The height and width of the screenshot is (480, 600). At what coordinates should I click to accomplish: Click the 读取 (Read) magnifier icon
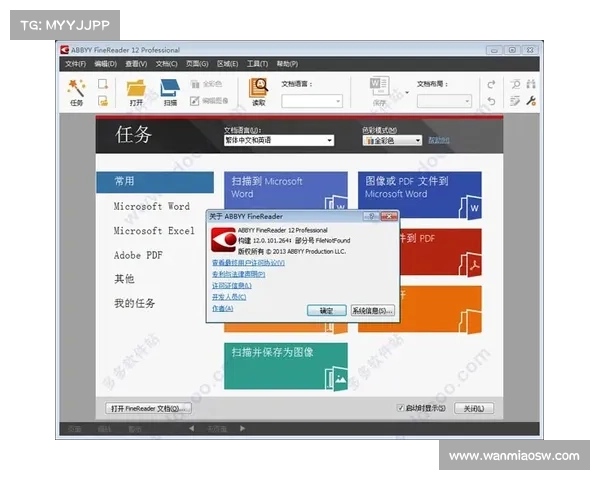click(259, 89)
